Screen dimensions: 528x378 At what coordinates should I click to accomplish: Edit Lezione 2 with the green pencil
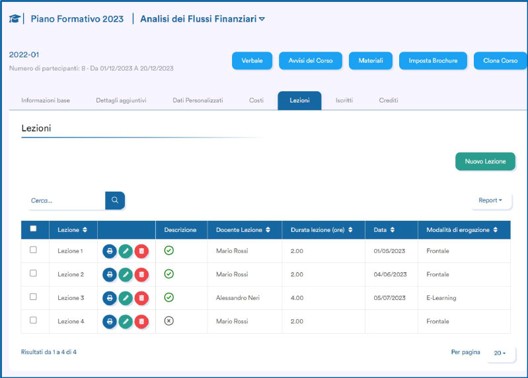pyautogui.click(x=126, y=275)
